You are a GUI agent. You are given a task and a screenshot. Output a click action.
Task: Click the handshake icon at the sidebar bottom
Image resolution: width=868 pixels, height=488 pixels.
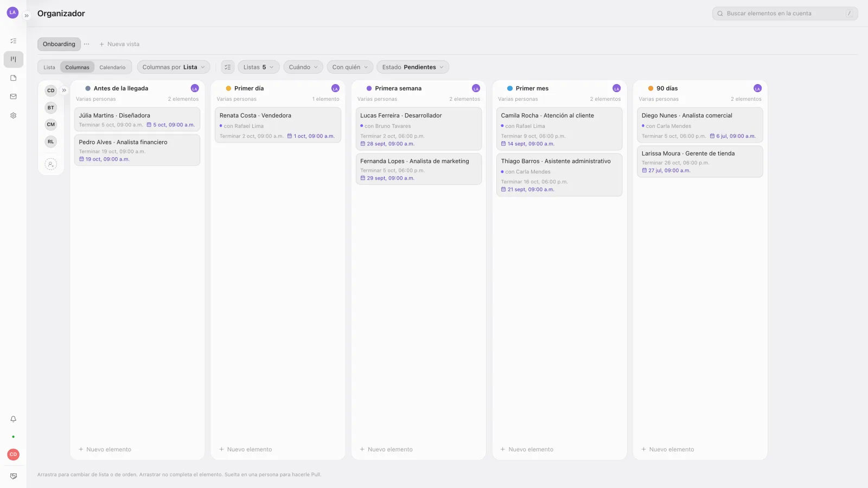pyautogui.click(x=14, y=476)
